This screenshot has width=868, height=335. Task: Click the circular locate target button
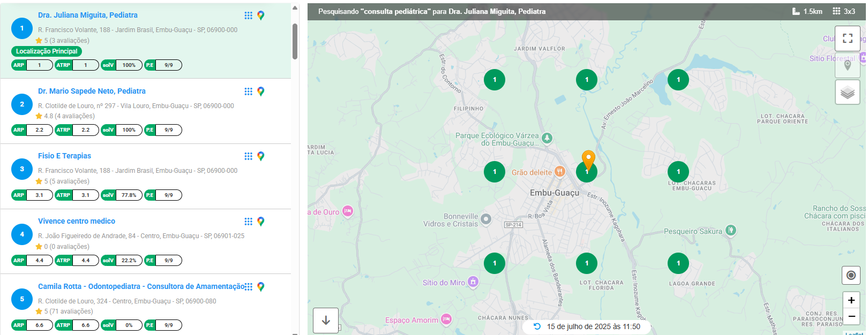coord(851,275)
